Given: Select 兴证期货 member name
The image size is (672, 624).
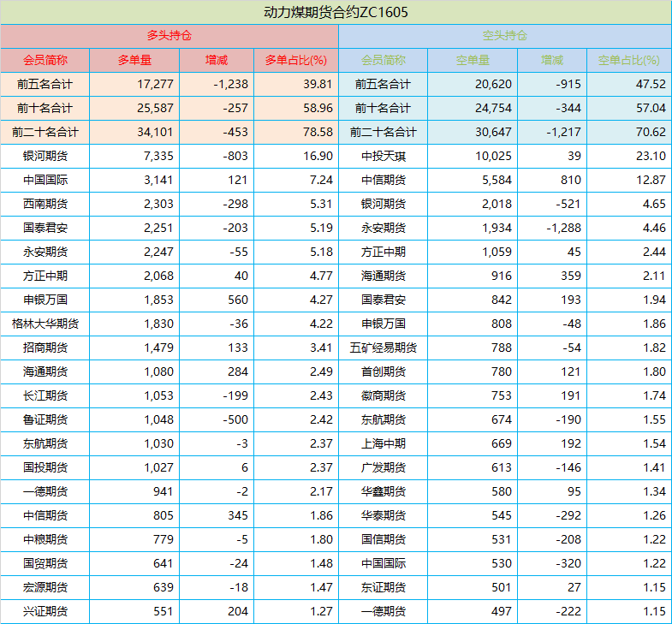Looking at the screenshot, I should click(45, 612).
